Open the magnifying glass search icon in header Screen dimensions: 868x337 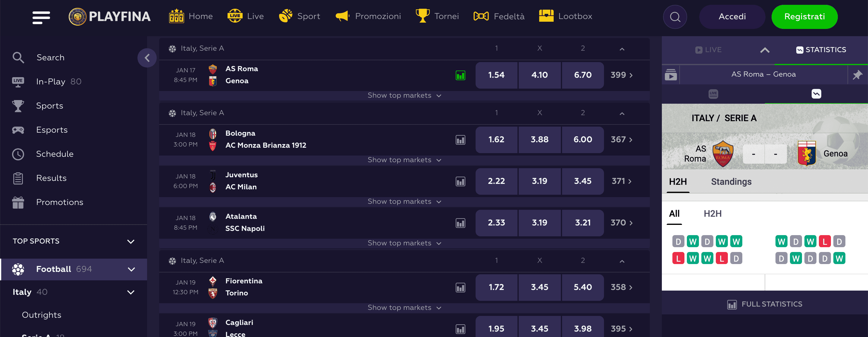point(675,17)
